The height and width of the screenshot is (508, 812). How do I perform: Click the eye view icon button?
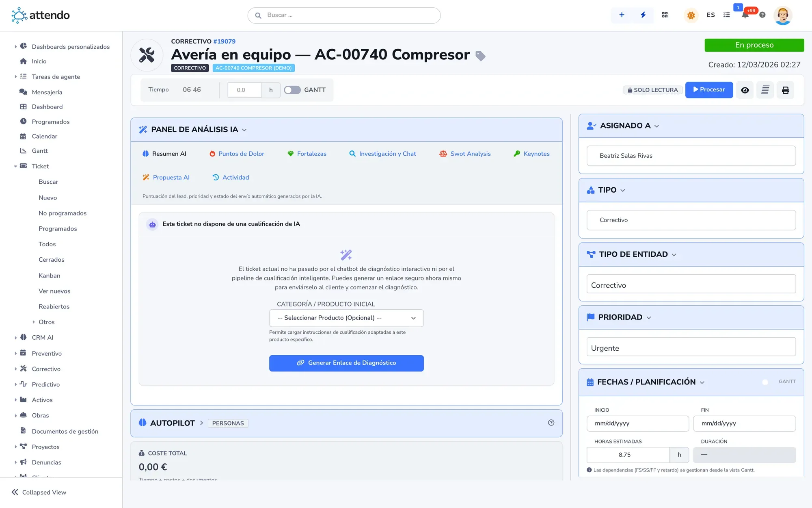click(x=745, y=90)
